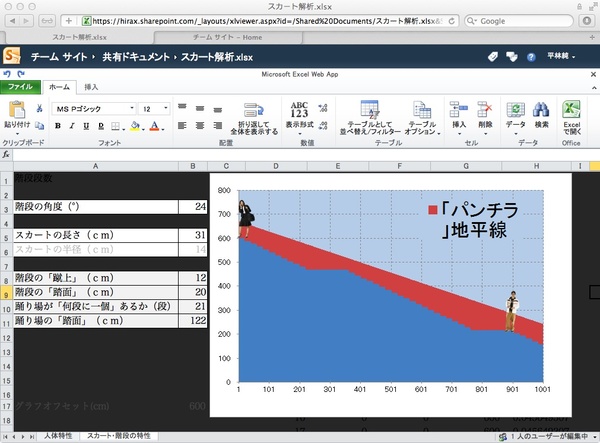
Task: Open the ファイル menu button
Action: click(20, 87)
